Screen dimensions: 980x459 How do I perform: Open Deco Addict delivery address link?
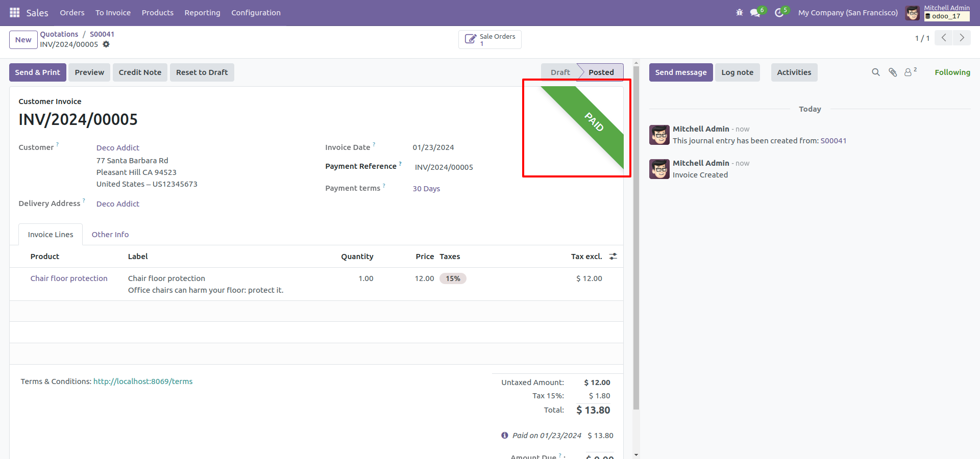pyautogui.click(x=118, y=204)
